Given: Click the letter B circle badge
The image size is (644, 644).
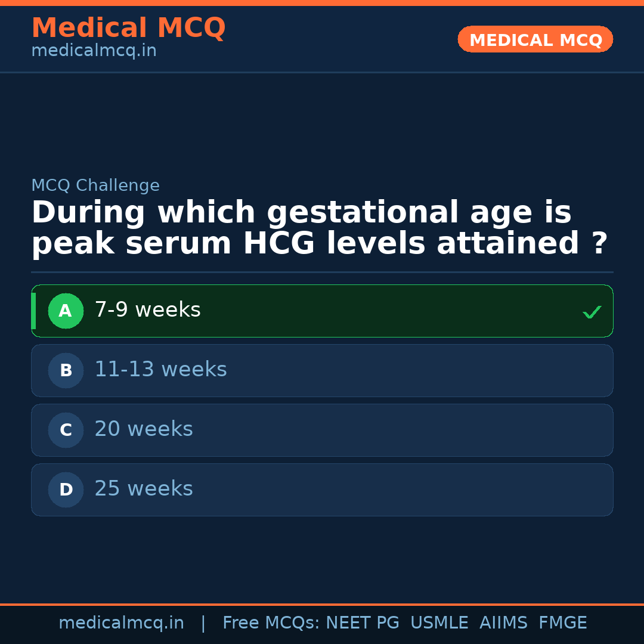Looking at the screenshot, I should coord(66,370).
